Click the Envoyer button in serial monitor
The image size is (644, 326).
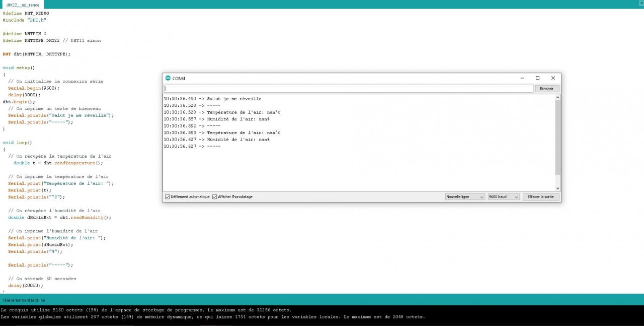tap(547, 89)
